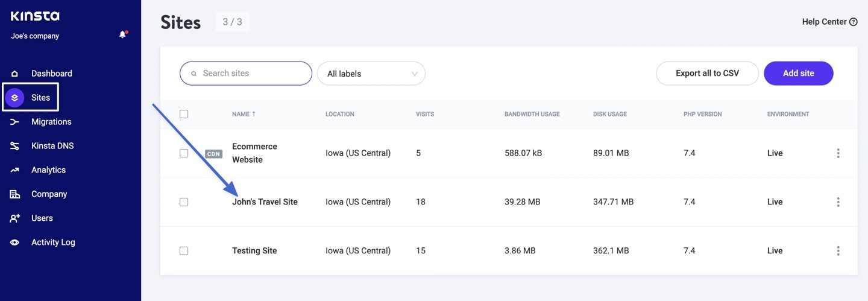
Task: Select the Ecommerce Website checkbox
Action: pyautogui.click(x=184, y=153)
